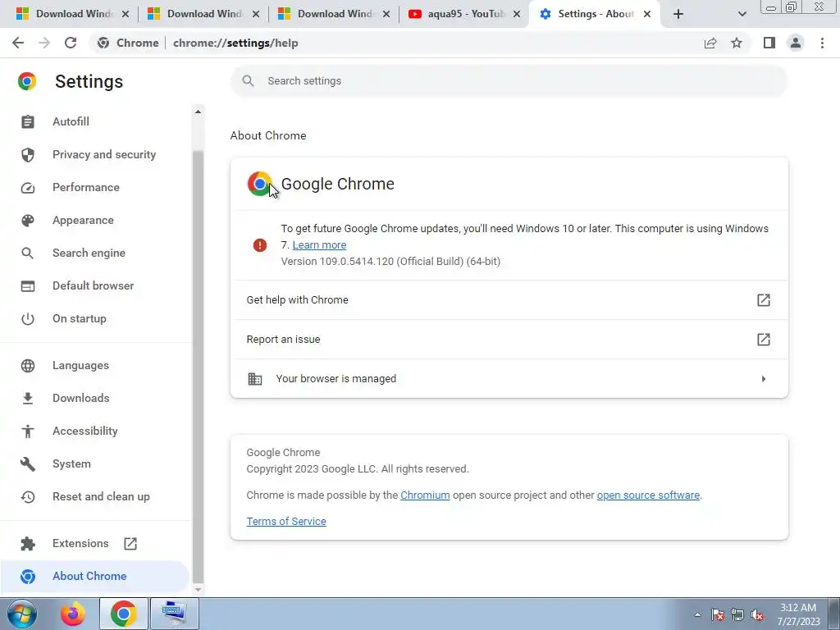Screen dimensions: 840x630
Task: Open the Terms of Service link
Action: [286, 521]
